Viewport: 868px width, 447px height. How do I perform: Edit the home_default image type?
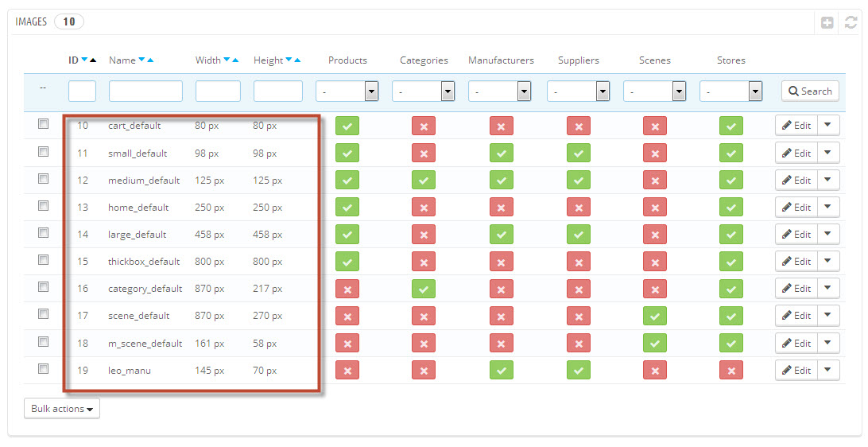click(x=796, y=207)
